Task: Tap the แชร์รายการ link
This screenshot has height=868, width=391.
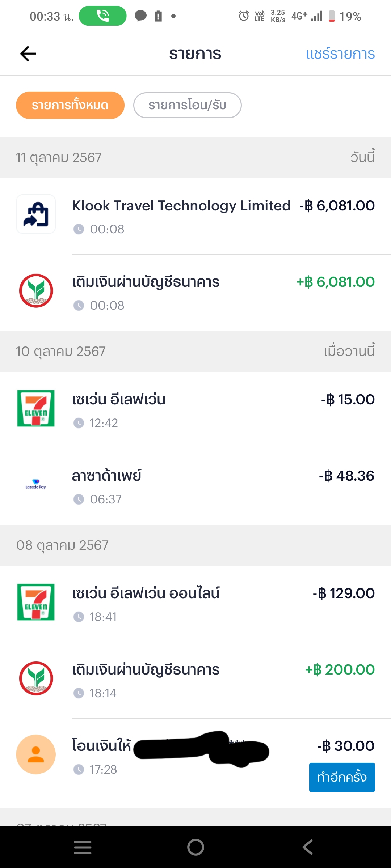Action: coord(340,54)
